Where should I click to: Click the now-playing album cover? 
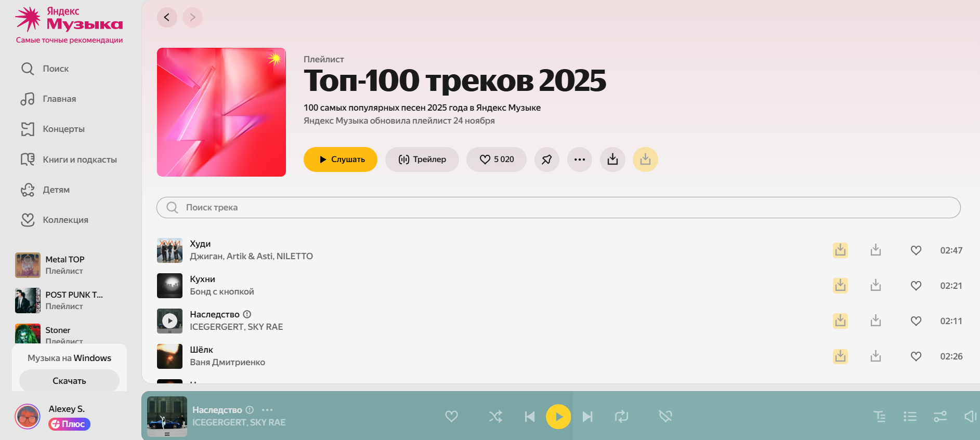click(x=167, y=416)
